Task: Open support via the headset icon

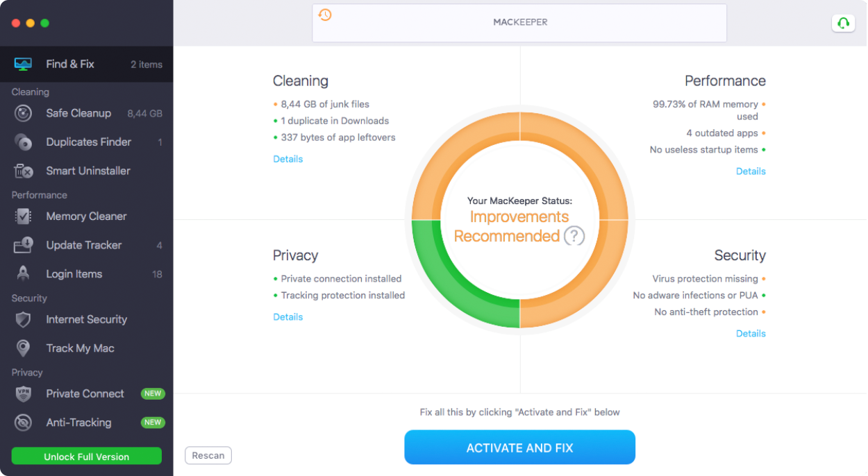Action: [x=844, y=23]
